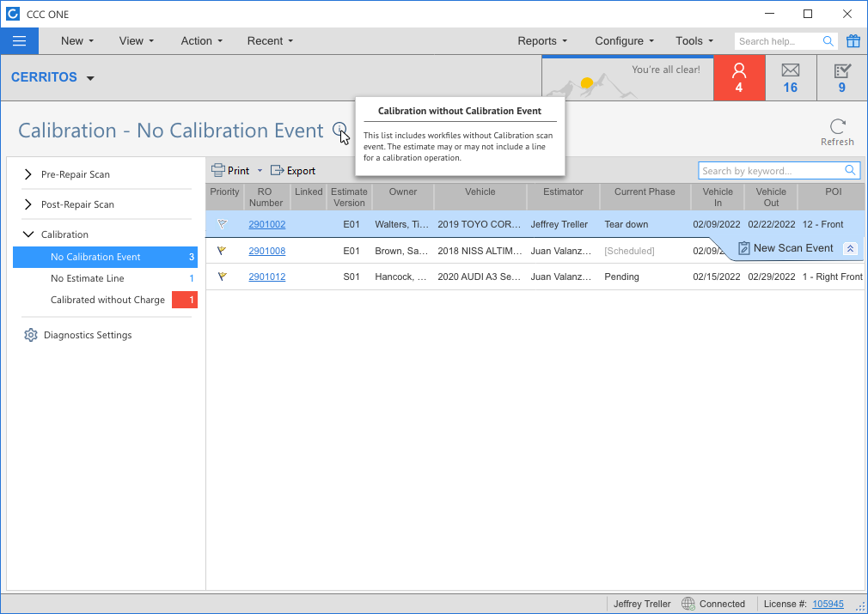The width and height of the screenshot is (868, 614).
Task: Expand the Post-Repair Scan section
Action: pyautogui.click(x=28, y=204)
